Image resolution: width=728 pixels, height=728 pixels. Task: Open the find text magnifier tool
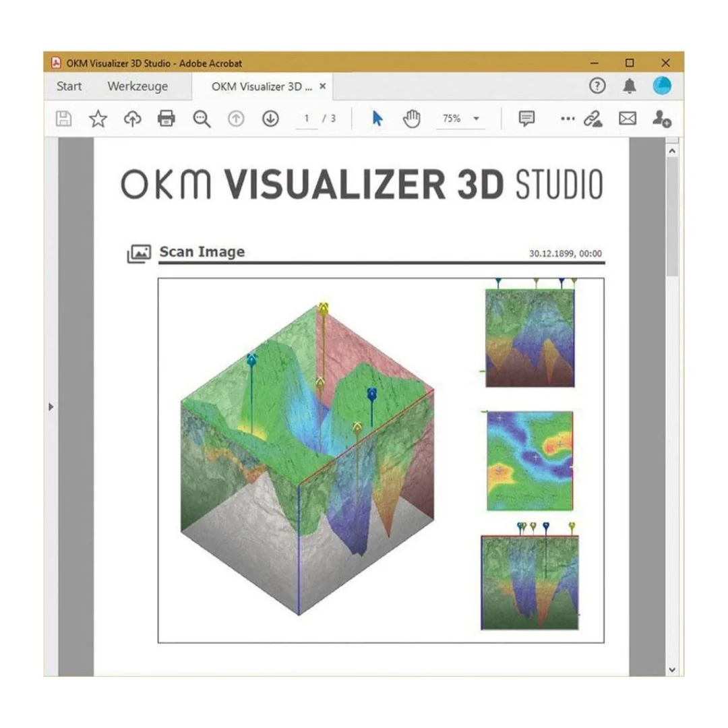pos(202,119)
